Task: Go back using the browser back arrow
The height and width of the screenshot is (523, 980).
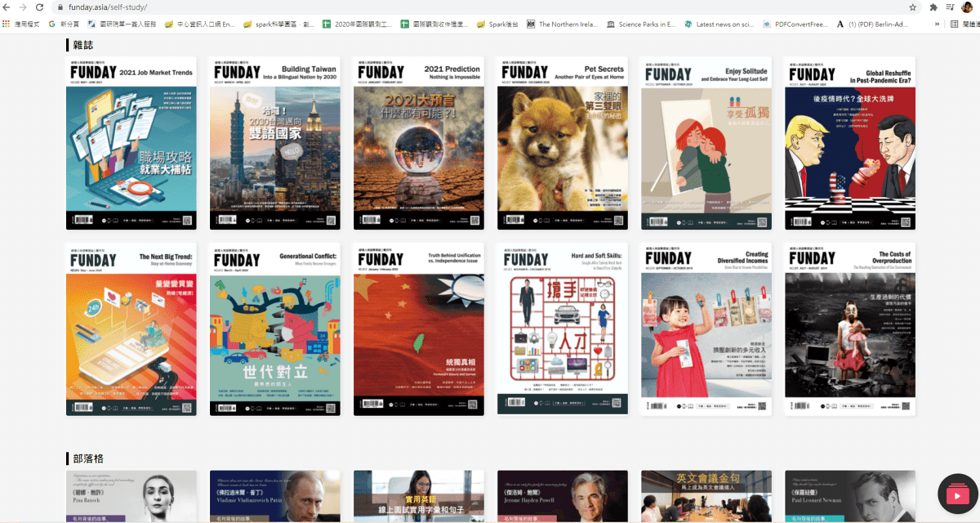Action: pos(7,7)
